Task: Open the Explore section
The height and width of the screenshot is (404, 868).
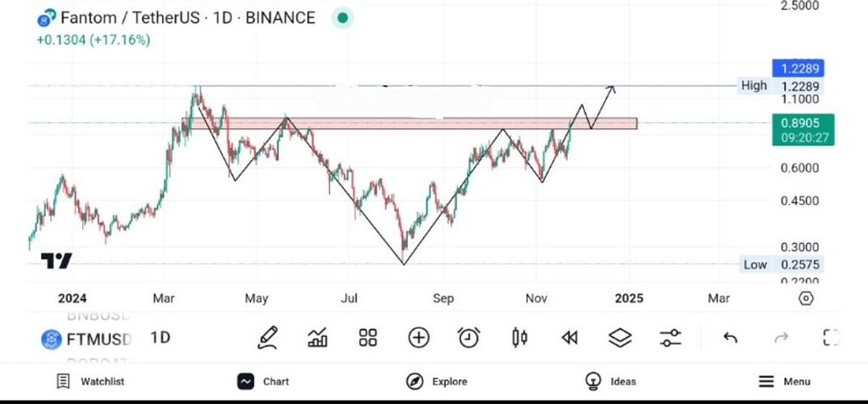Action: click(437, 381)
